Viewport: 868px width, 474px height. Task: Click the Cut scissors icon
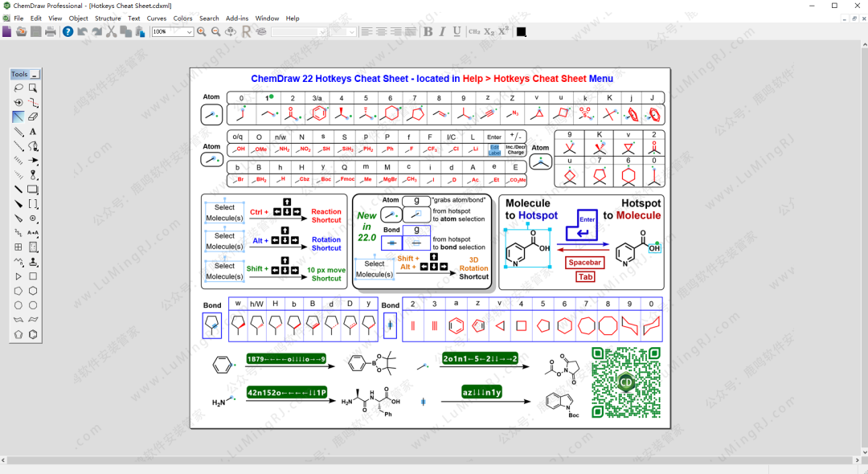(111, 31)
